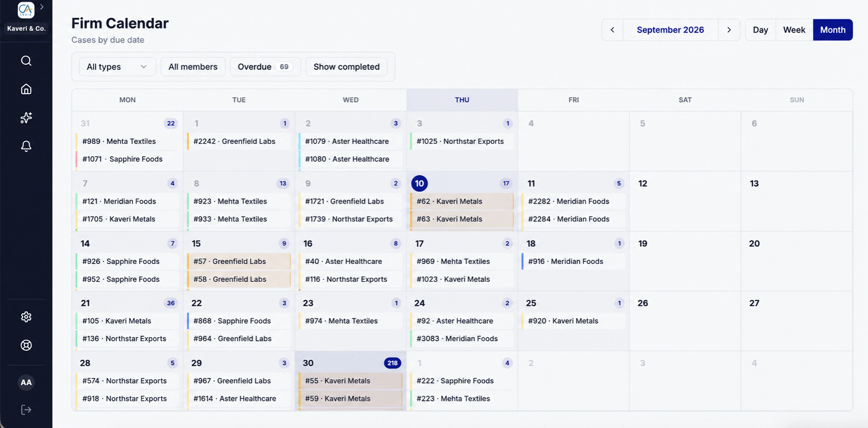Open the AI sparkle assistant icon

tap(26, 117)
